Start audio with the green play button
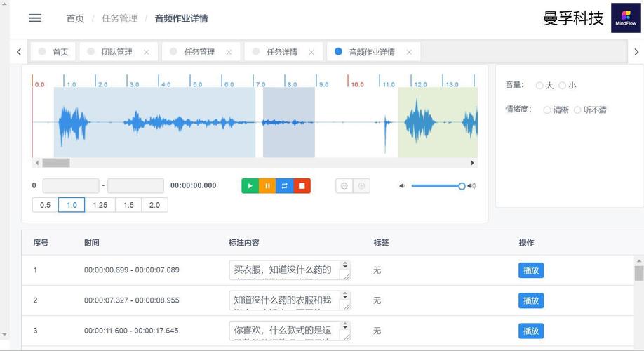Image resolution: width=644 pixels, height=351 pixels. click(250, 186)
